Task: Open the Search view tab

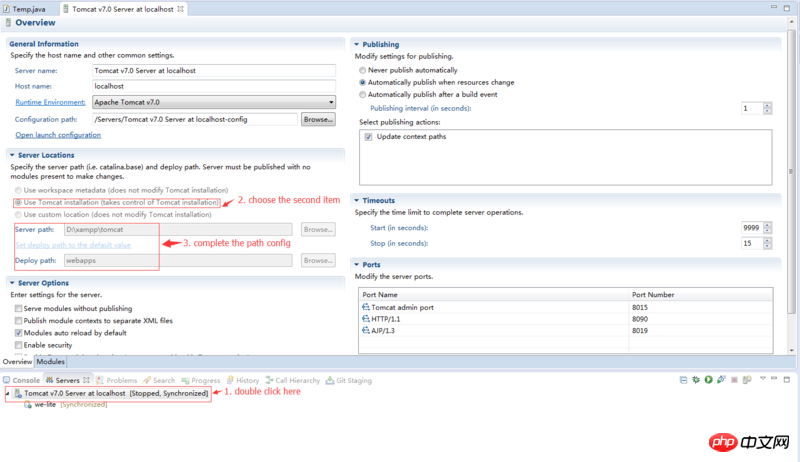Action: click(x=159, y=380)
